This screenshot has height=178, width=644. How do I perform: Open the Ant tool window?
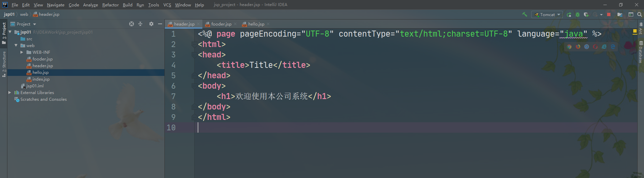pyautogui.click(x=641, y=28)
